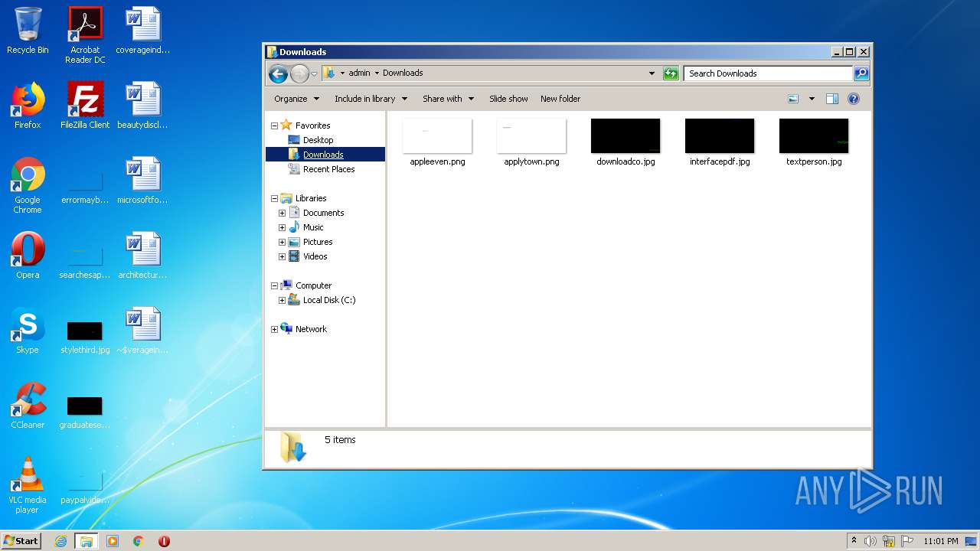Expand the Pictures library node
Viewport: 980px width, 551px height.
[282, 242]
